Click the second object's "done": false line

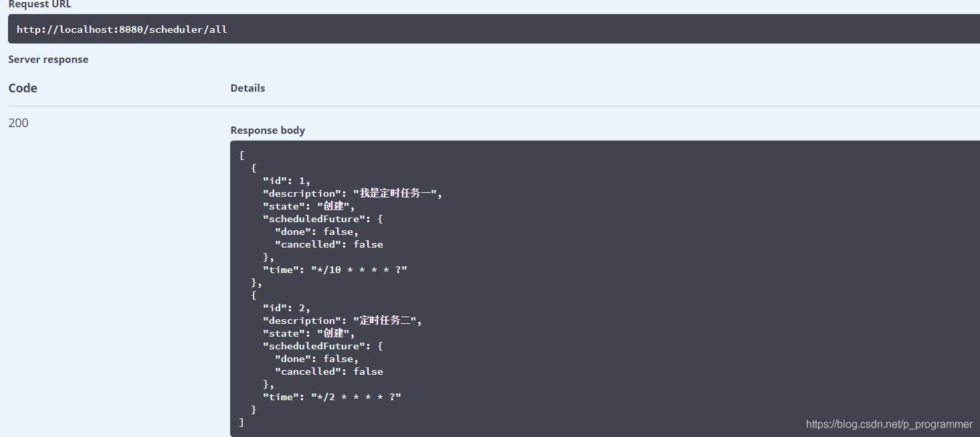pyautogui.click(x=316, y=359)
